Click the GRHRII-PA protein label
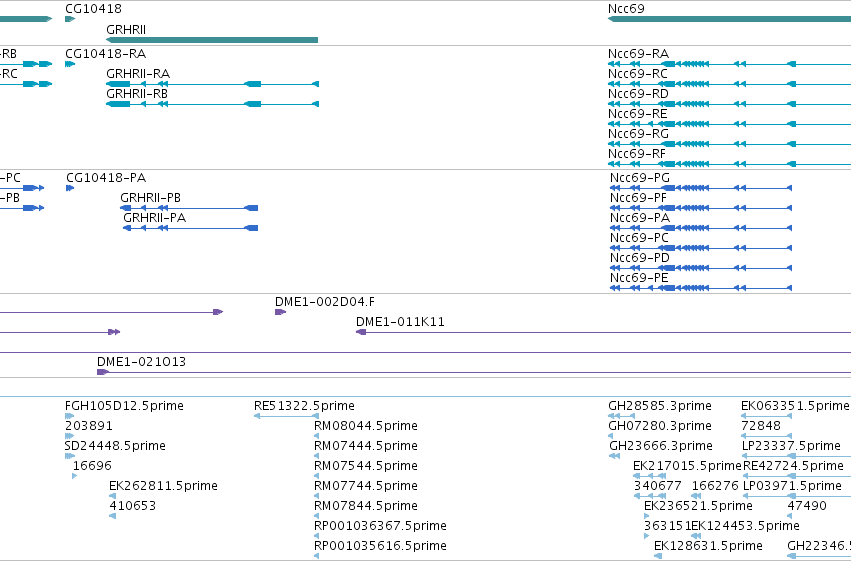 click(x=155, y=218)
